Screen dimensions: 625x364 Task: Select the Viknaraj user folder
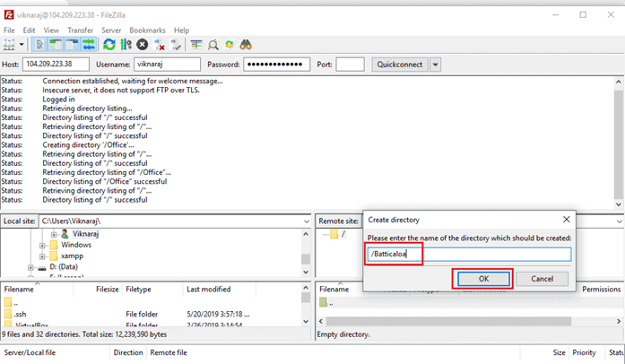coord(85,234)
